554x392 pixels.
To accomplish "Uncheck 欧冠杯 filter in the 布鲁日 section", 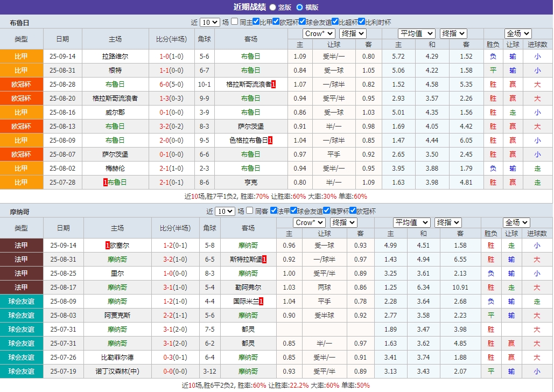I will [x=276, y=22].
